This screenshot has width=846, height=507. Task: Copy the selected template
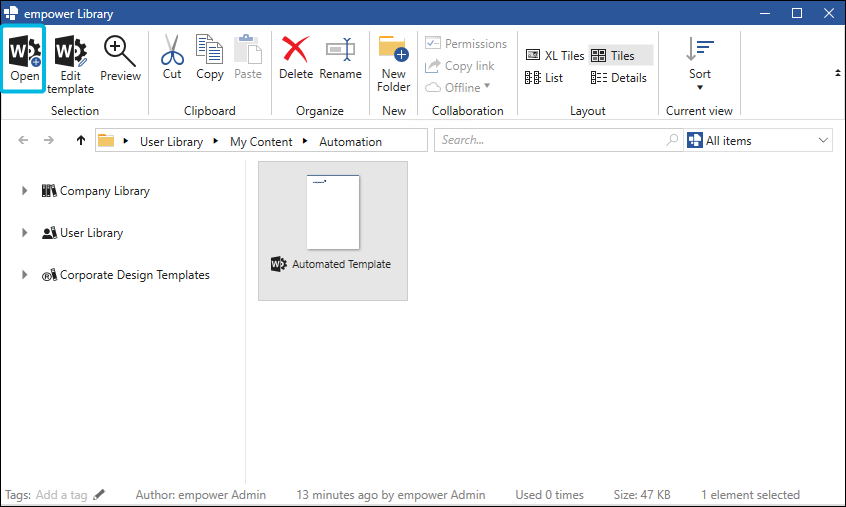(x=209, y=58)
